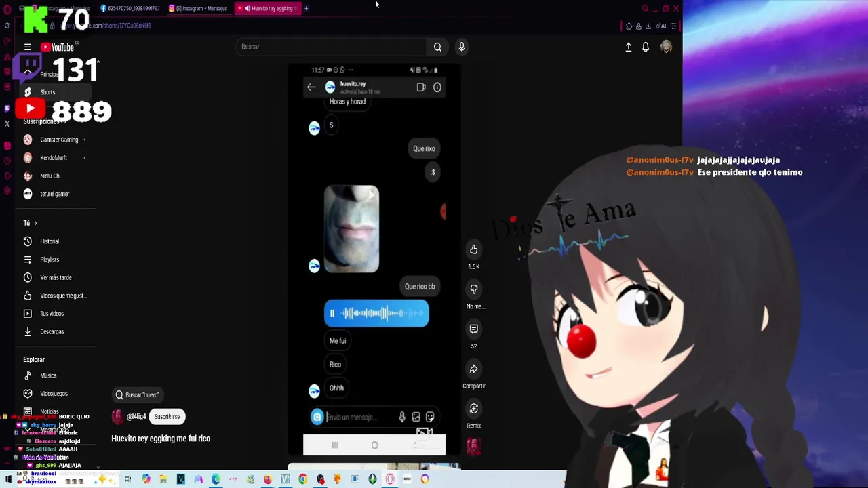Open Nimu Ch. channel subscription
Screen dimensions: 868x488
click(50, 176)
